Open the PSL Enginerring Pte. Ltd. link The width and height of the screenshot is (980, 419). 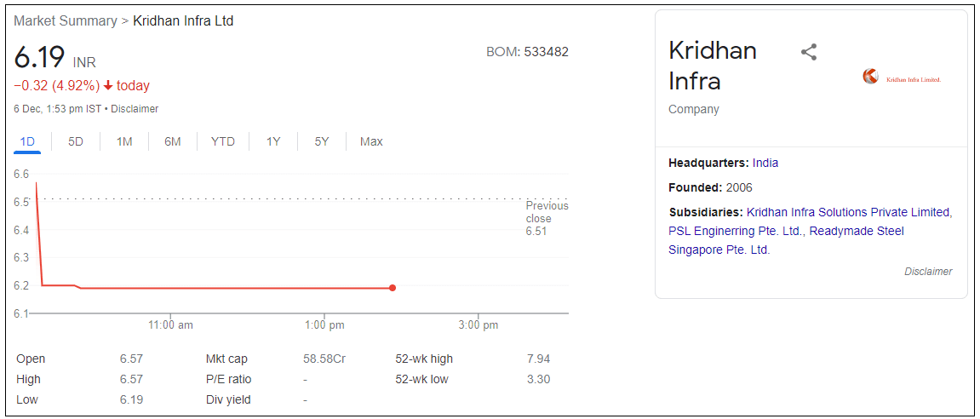click(736, 232)
